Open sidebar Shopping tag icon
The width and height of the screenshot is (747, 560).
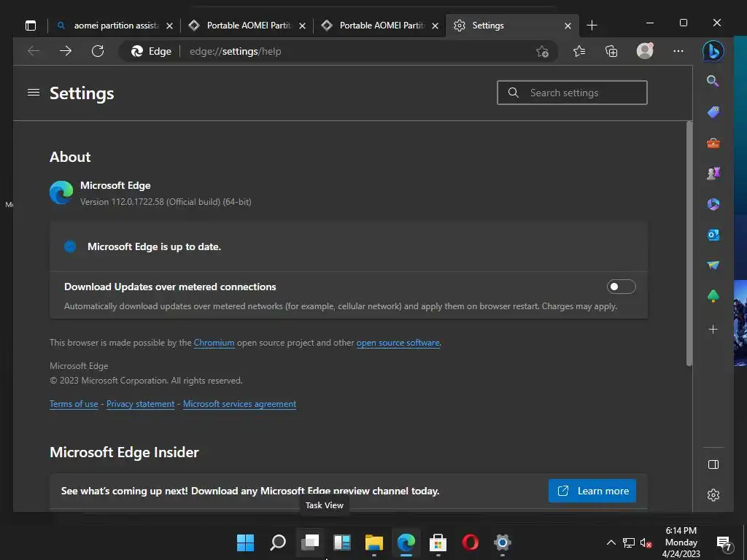click(713, 112)
